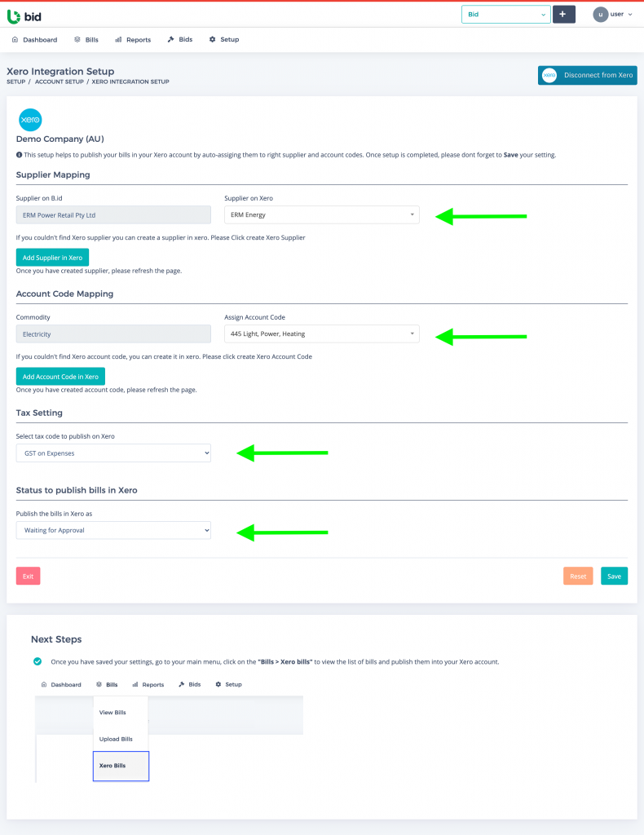Click the Xero logo above Demo Company
The image size is (644, 835).
click(x=30, y=120)
